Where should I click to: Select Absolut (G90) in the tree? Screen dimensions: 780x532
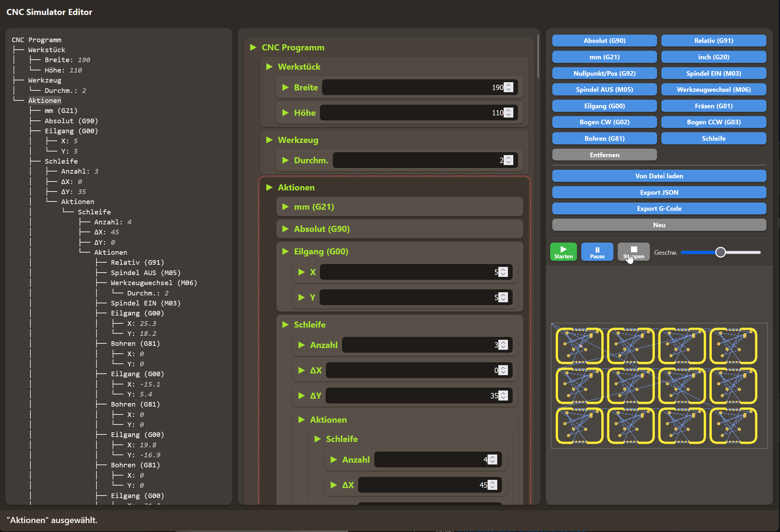71,121
